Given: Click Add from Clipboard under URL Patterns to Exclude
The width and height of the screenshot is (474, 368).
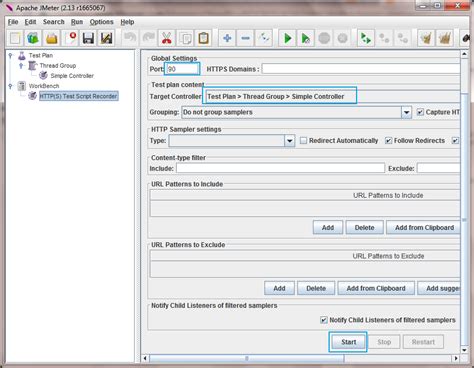Looking at the screenshot, I should (x=376, y=288).
